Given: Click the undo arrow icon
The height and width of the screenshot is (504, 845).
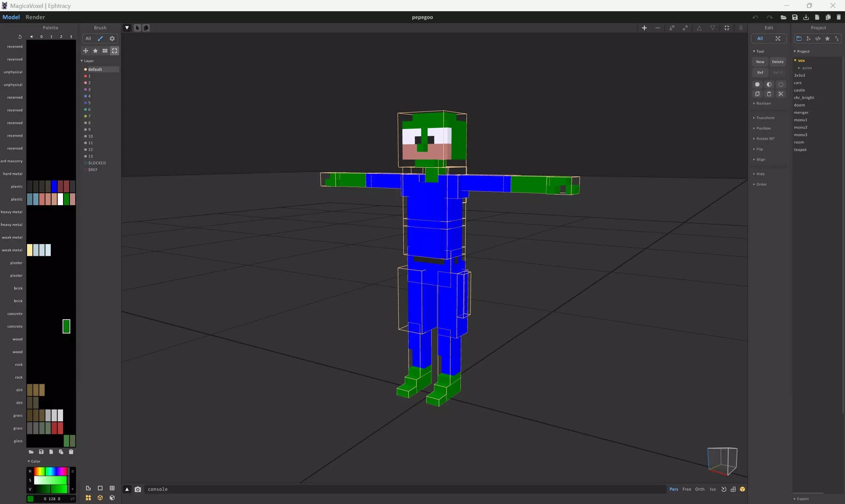Looking at the screenshot, I should 755,17.
